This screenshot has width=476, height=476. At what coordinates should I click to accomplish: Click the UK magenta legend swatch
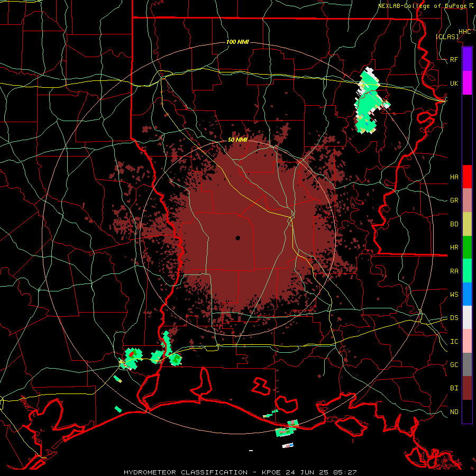[467, 83]
